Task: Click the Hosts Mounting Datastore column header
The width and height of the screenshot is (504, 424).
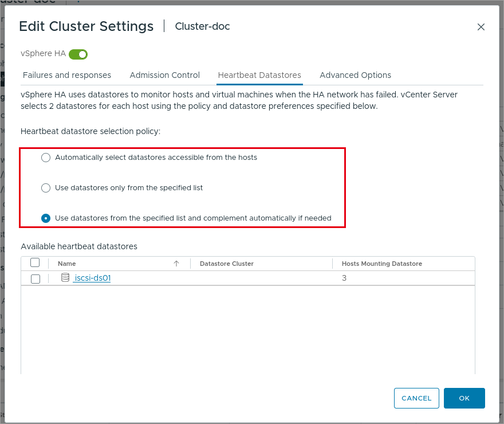Action: [x=382, y=264]
